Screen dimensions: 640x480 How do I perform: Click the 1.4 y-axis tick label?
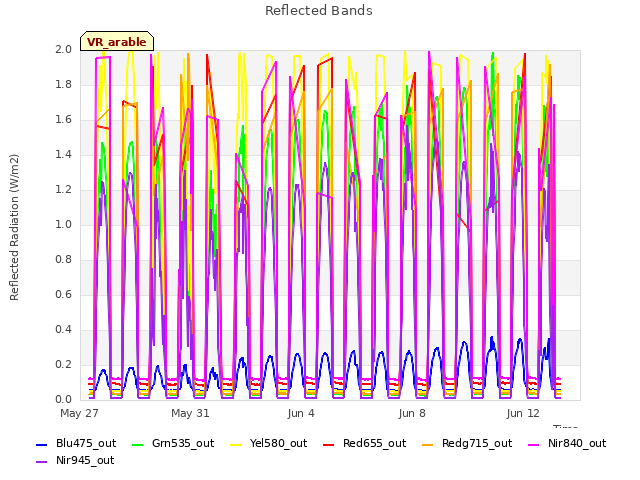(x=64, y=154)
